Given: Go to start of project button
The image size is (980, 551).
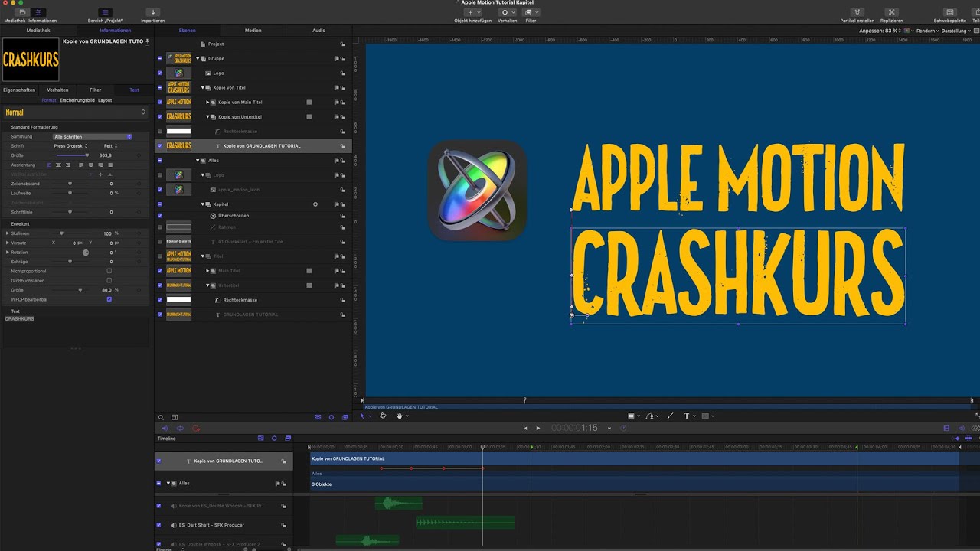Looking at the screenshot, I should [525, 429].
